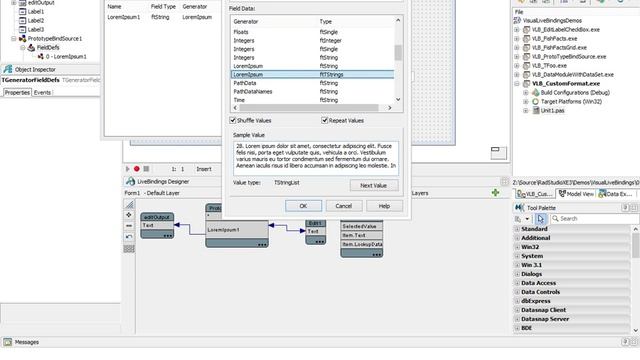This screenshot has width=640, height=360.
Task: Open the Tool Palette categories dropdown arrow
Action: click(527, 219)
